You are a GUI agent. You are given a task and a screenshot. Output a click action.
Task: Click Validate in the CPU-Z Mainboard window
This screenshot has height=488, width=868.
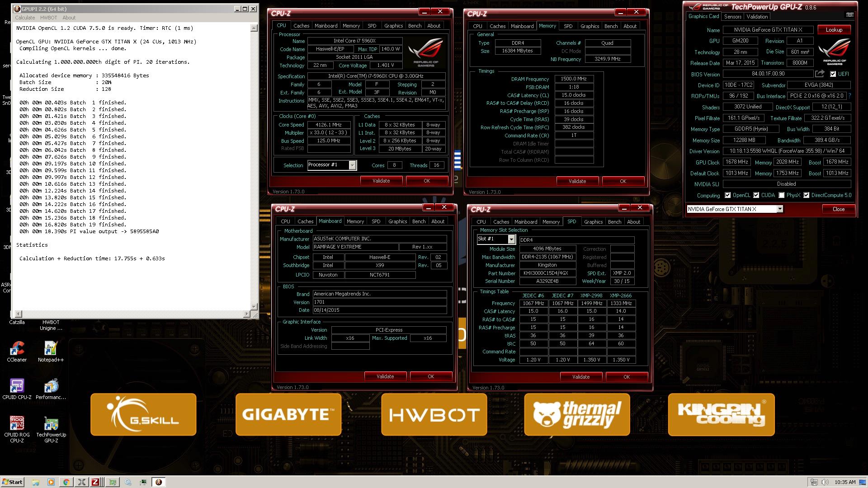pos(385,376)
